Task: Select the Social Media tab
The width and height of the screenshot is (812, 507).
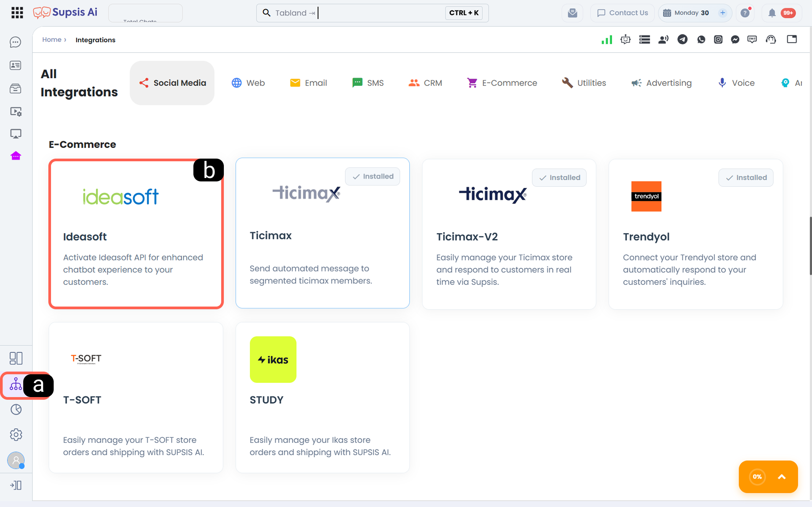Action: pos(172,83)
